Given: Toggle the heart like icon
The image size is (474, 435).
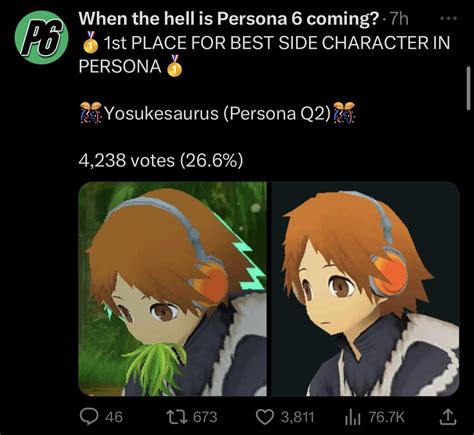Looking at the screenshot, I should click(x=265, y=417).
